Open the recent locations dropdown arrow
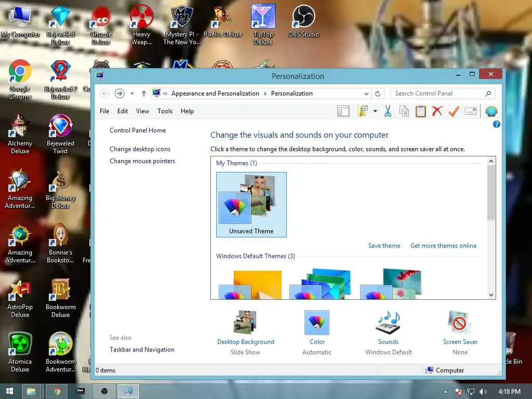 pos(132,94)
